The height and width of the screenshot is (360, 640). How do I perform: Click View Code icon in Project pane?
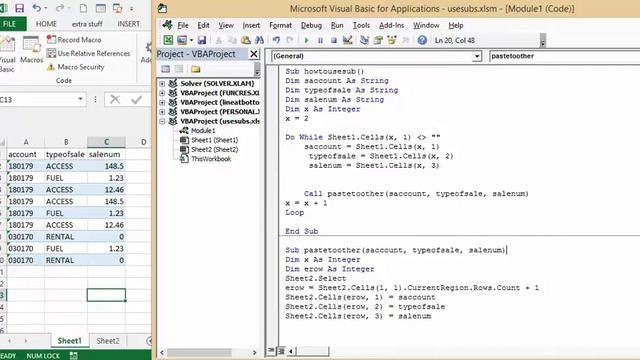coord(166,69)
